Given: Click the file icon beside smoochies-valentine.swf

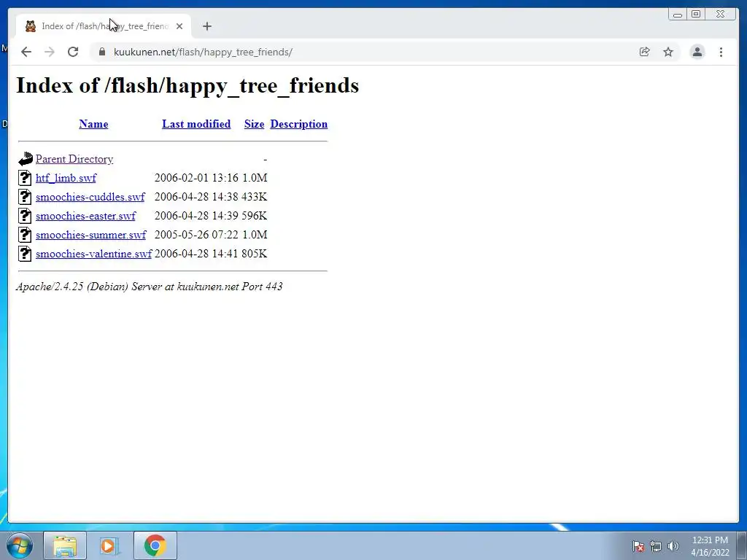Looking at the screenshot, I should 25,253.
